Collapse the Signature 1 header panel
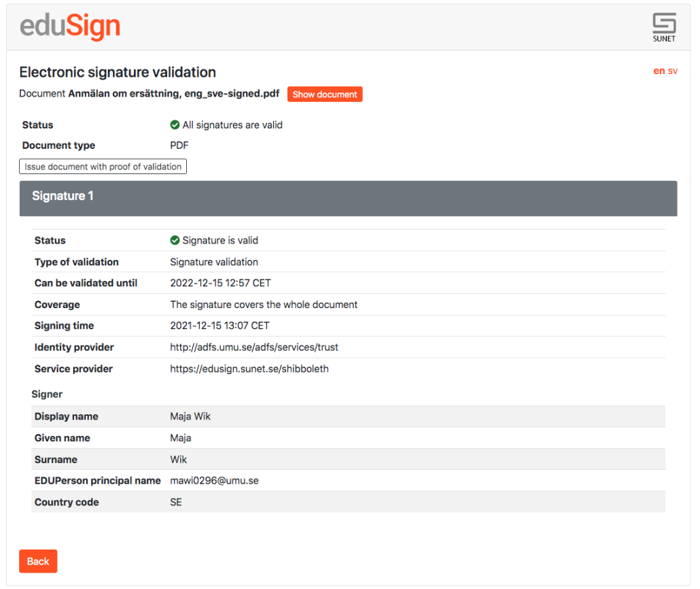This screenshot has width=700, height=589. [x=348, y=199]
